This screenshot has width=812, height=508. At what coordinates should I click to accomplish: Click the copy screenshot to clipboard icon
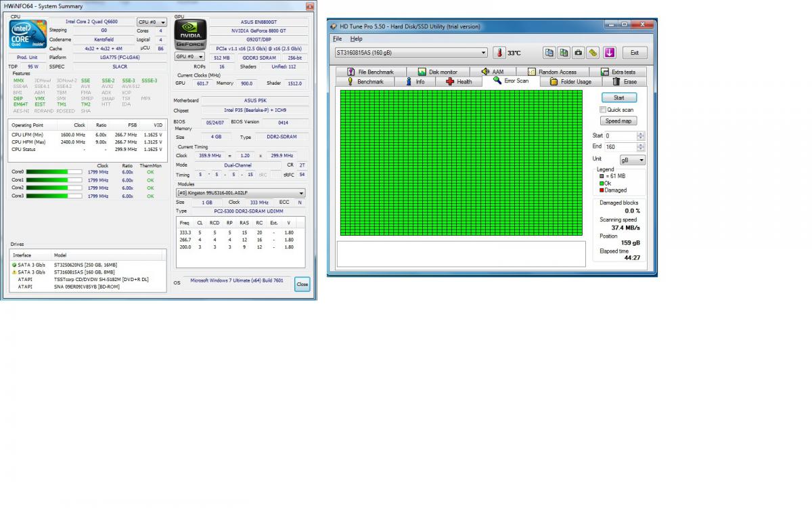tap(564, 53)
